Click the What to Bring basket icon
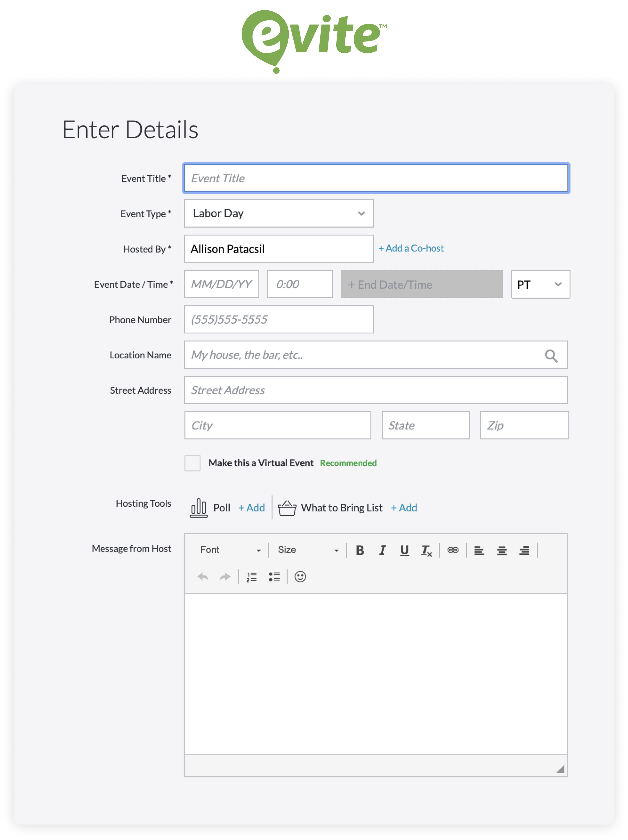 (x=287, y=508)
